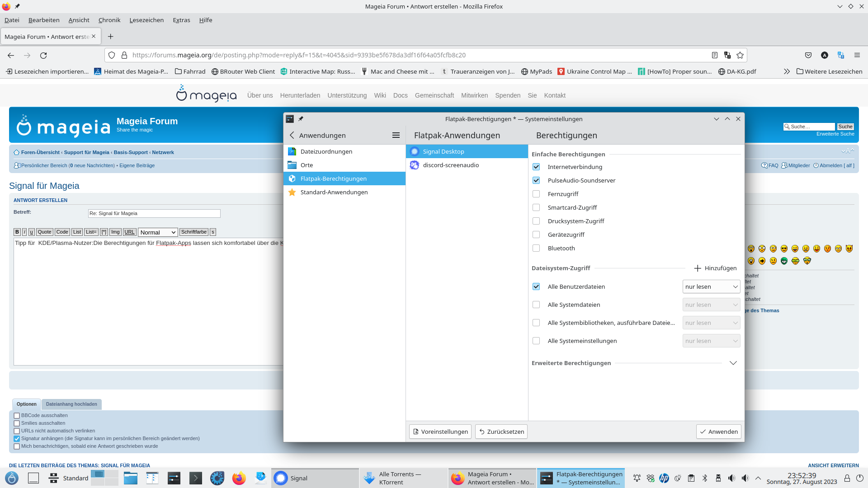Select Orte in the sidebar
868x488 pixels.
(x=344, y=165)
